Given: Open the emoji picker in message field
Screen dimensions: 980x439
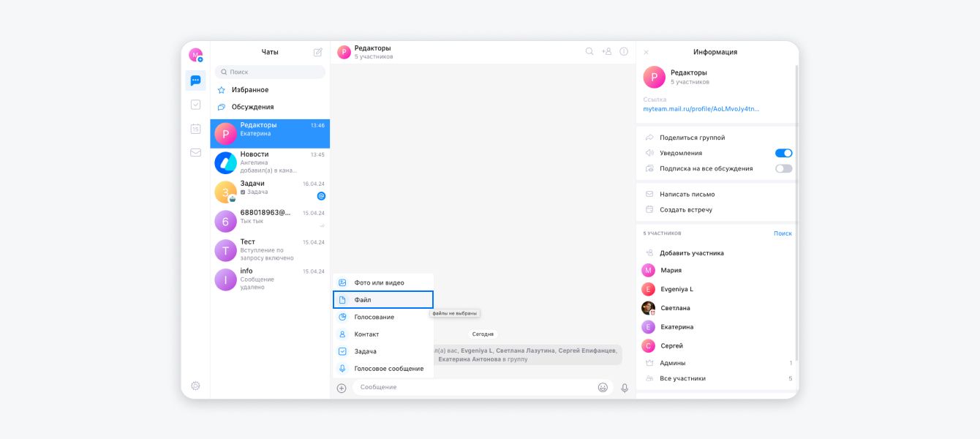Looking at the screenshot, I should (603, 388).
